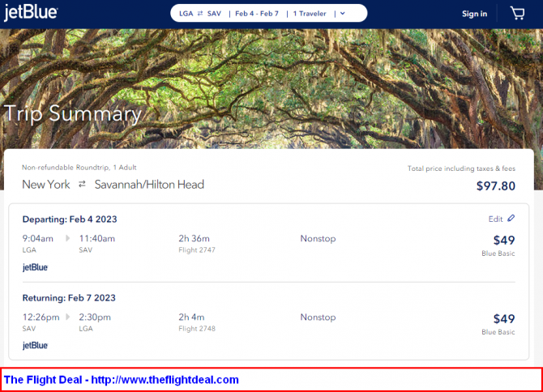This screenshot has height=392, width=543.
Task: Click the jetBlue logo in header
Action: coord(31,13)
